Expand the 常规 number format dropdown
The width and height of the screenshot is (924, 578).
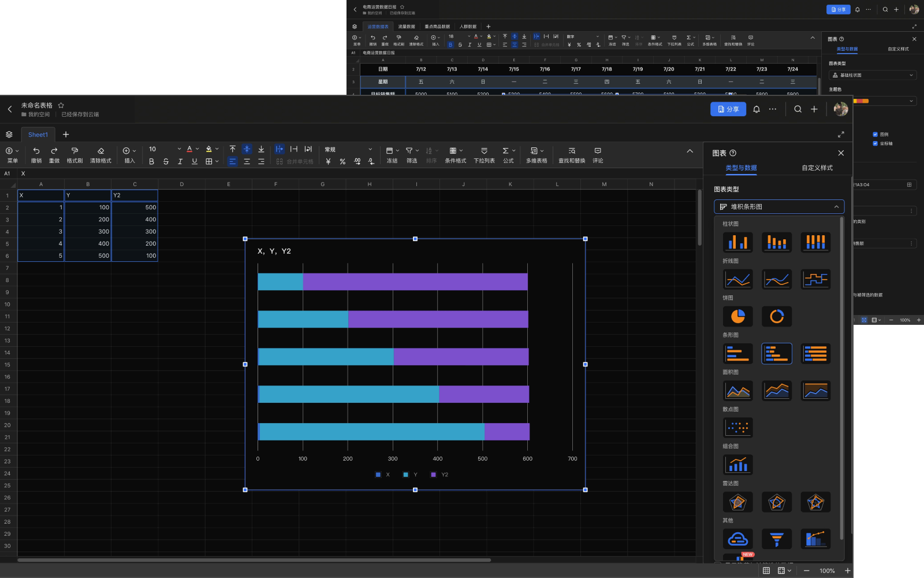pyautogui.click(x=348, y=150)
